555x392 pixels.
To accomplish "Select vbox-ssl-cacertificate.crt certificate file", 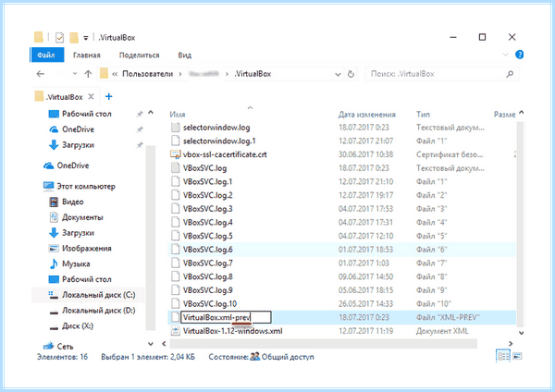I will (x=225, y=154).
